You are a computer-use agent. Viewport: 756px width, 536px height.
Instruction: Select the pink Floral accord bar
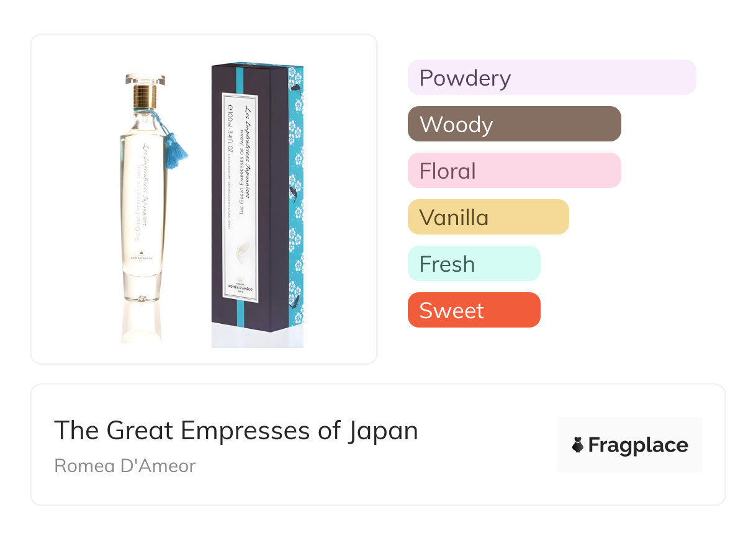pyautogui.click(x=514, y=171)
